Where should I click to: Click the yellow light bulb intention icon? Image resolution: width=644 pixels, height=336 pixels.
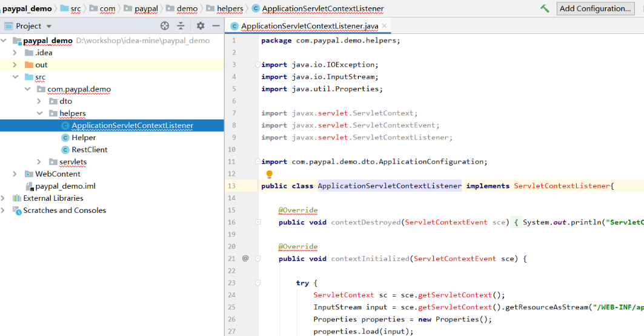coord(270,175)
